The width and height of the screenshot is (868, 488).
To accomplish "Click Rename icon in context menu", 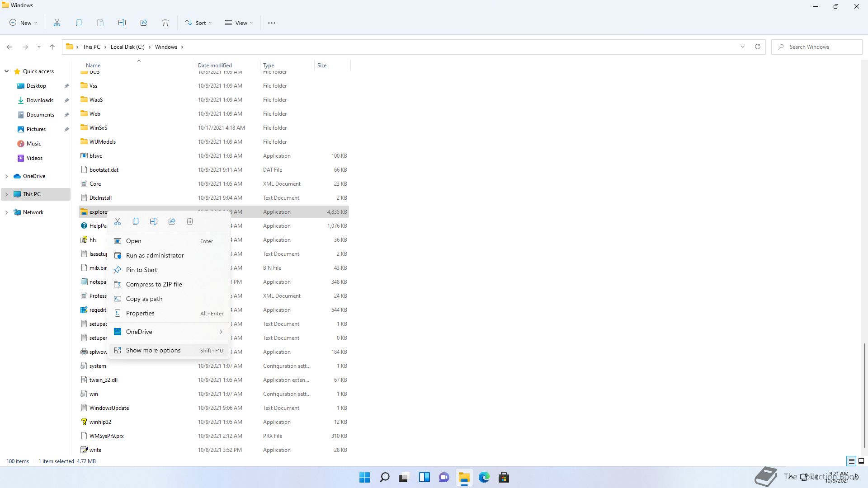I will coord(154,221).
